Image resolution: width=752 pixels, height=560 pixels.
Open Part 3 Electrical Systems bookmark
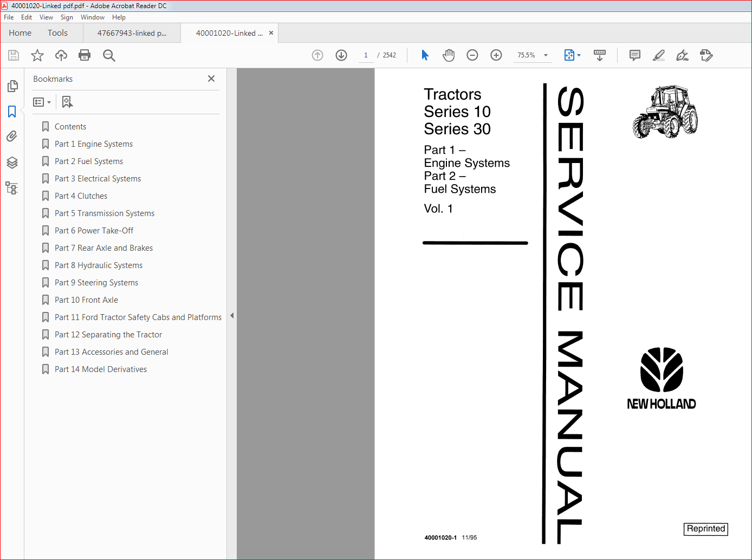tap(98, 179)
